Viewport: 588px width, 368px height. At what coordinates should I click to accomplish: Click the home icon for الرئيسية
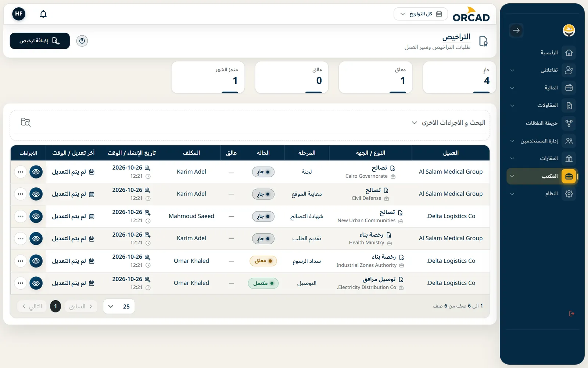click(x=569, y=53)
